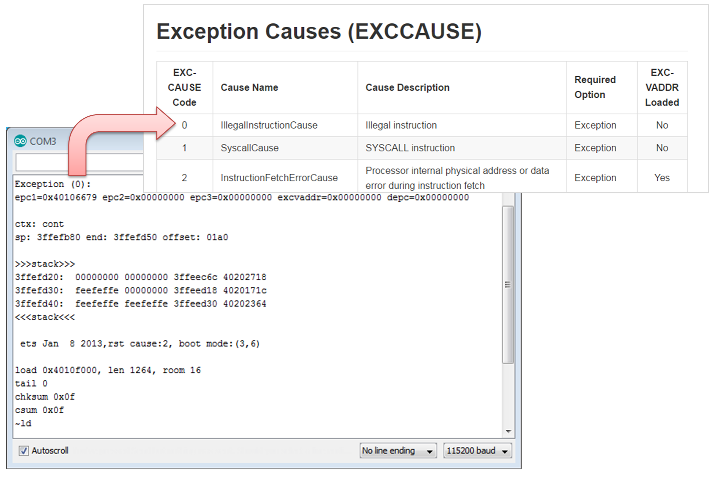The height and width of the screenshot is (477, 713).
Task: Click the stack row starting 3ffefd40
Action: (x=141, y=304)
